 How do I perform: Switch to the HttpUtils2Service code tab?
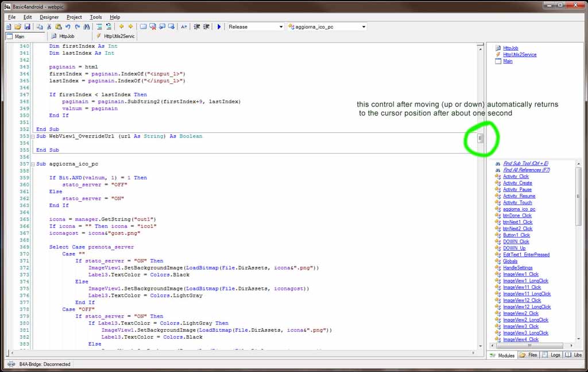click(115, 36)
